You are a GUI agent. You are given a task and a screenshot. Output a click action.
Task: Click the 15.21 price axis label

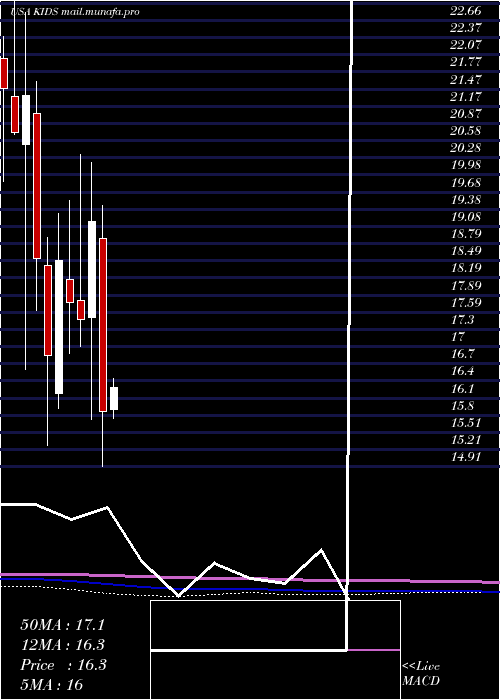click(x=465, y=440)
